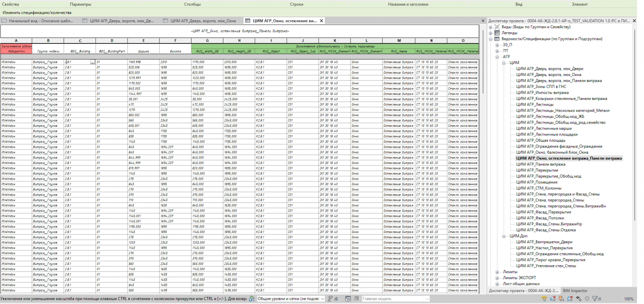Collapse the Ведомости/Спецификации node
This screenshot has width=644, height=304.
(491, 39)
